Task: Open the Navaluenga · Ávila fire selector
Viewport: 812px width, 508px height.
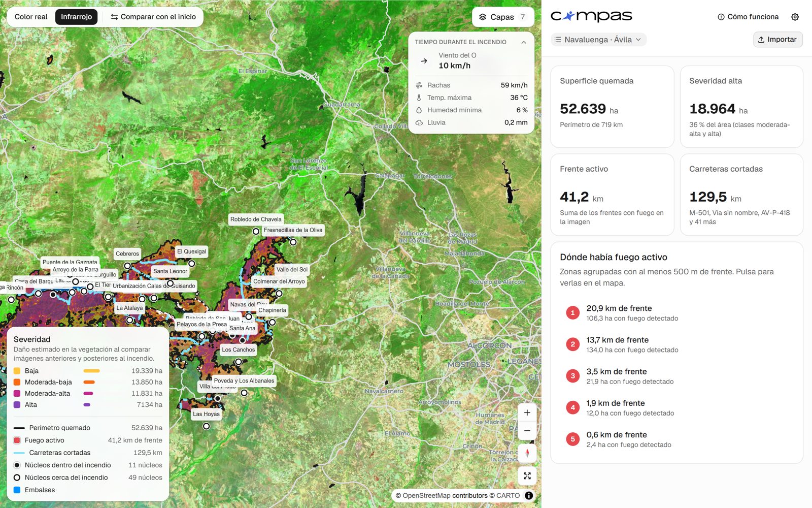Action: pos(598,40)
